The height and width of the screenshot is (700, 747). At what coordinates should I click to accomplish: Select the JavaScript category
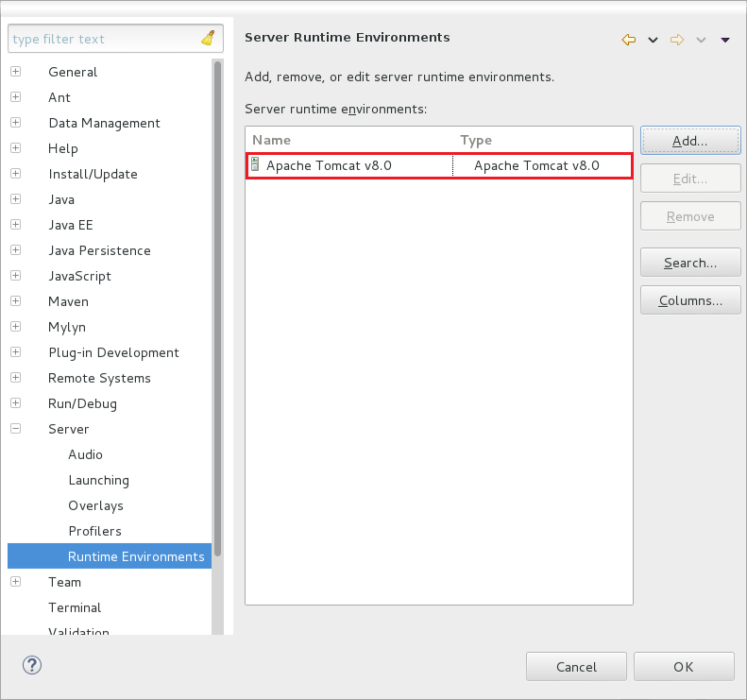pos(79,276)
